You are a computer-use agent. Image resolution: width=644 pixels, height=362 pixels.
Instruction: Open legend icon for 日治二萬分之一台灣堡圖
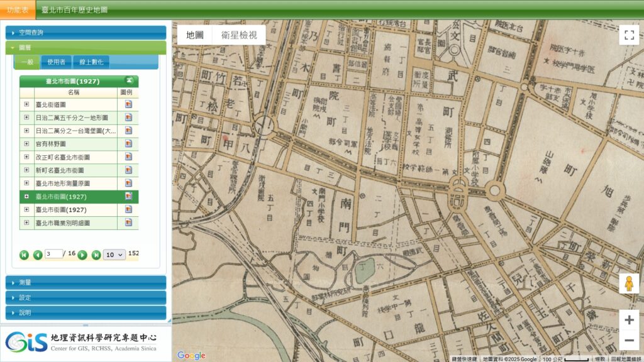tap(128, 131)
